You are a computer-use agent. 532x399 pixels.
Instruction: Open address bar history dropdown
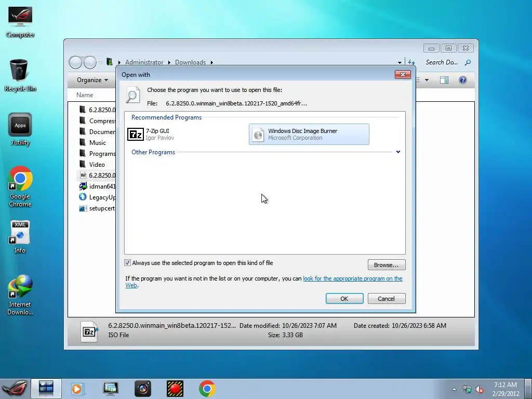point(400,62)
